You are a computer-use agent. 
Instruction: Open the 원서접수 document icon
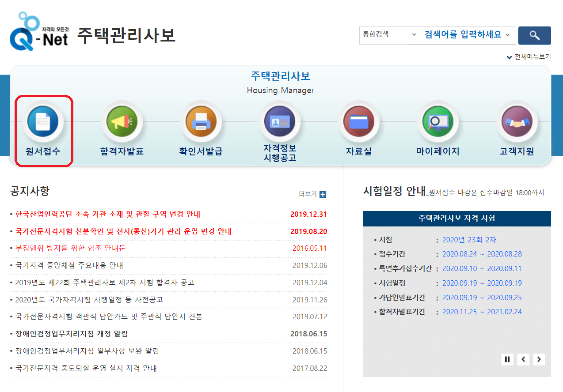tap(43, 121)
